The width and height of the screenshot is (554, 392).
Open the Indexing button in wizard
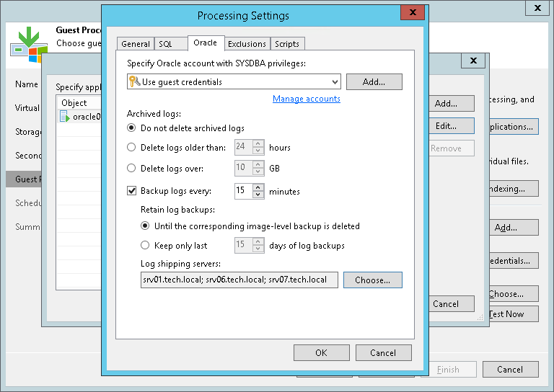(514, 188)
